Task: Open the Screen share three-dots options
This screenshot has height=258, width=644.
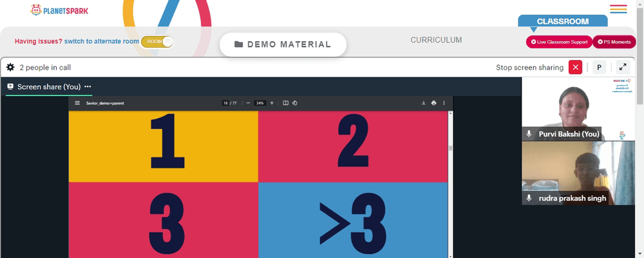Action: click(88, 87)
